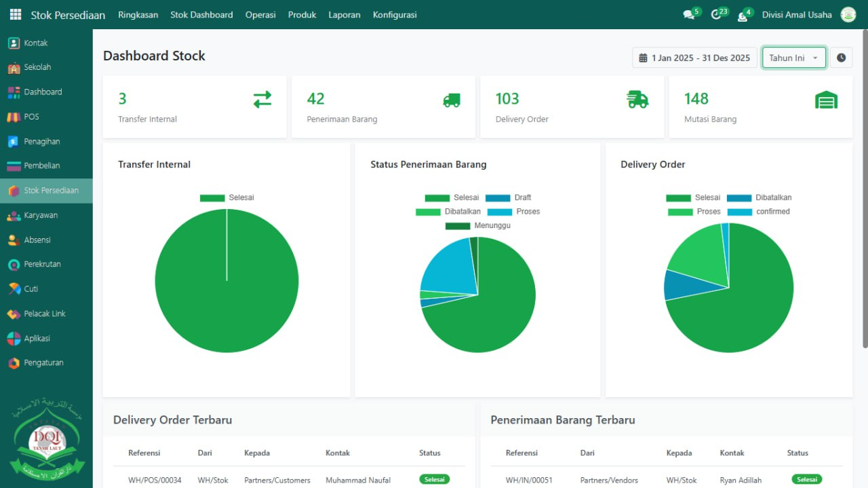This screenshot has width=868, height=488.
Task: Toggle Draft legend in Status Penerimaan chart
Action: (509, 198)
